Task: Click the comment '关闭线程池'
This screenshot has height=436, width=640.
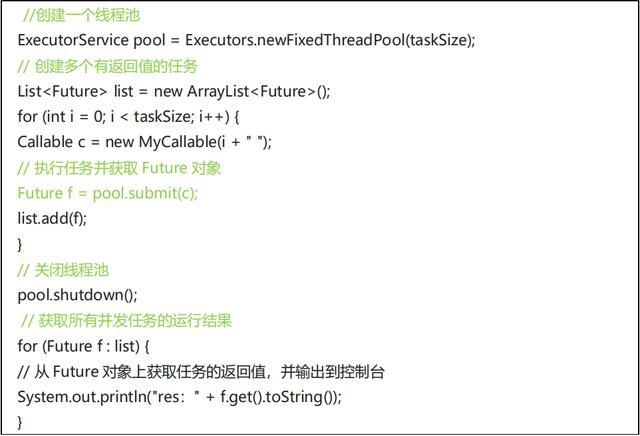Action: pos(72,269)
